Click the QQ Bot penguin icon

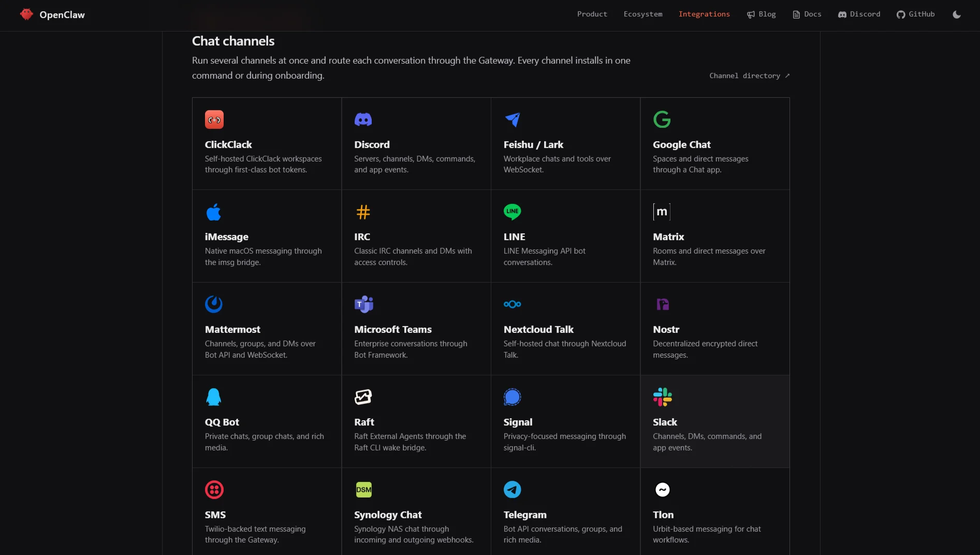pyautogui.click(x=214, y=397)
